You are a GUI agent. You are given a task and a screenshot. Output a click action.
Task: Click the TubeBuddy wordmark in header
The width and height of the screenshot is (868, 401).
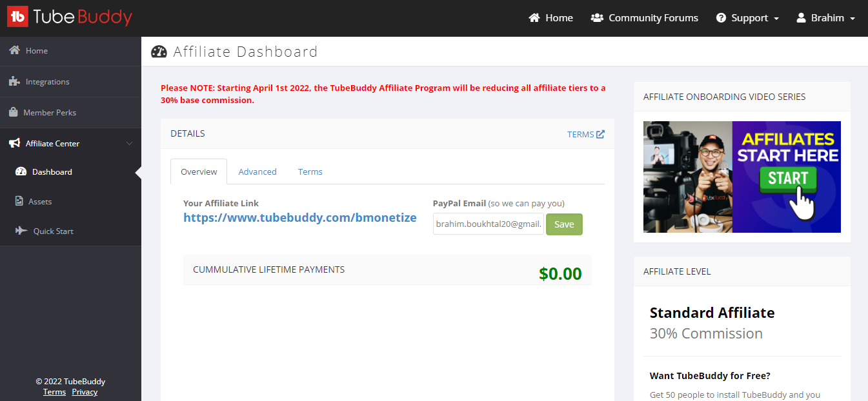point(83,17)
